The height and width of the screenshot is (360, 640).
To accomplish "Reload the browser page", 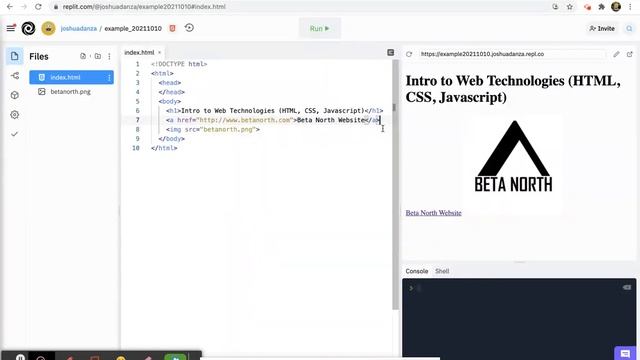I will click(x=38, y=7).
